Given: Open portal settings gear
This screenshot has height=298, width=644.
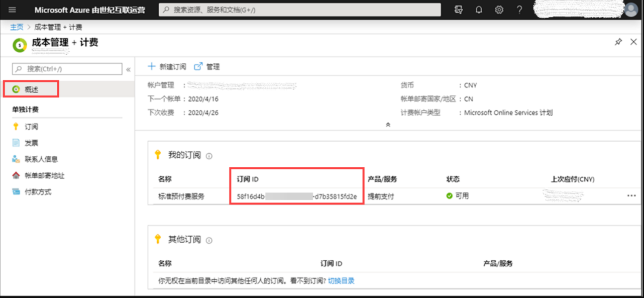Looking at the screenshot, I should click(499, 10).
